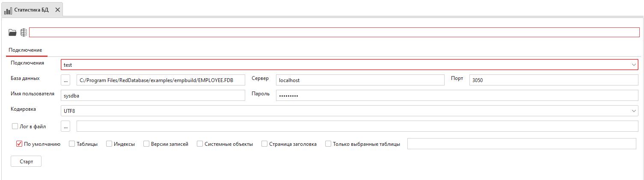Uncheck the По умолчанию checkbox
The width and height of the screenshot is (644, 180).
(19, 144)
